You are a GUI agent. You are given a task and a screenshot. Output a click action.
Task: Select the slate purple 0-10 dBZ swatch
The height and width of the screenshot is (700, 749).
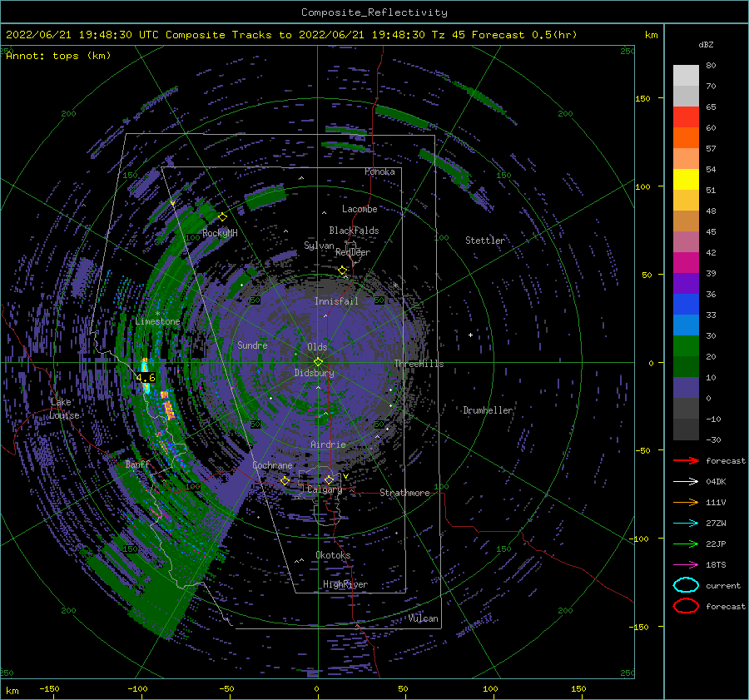(686, 388)
